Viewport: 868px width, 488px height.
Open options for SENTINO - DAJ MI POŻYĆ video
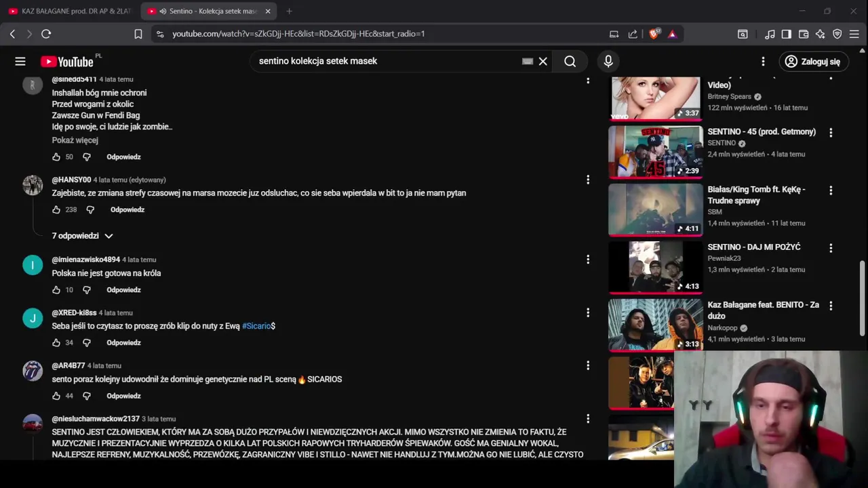831,248
